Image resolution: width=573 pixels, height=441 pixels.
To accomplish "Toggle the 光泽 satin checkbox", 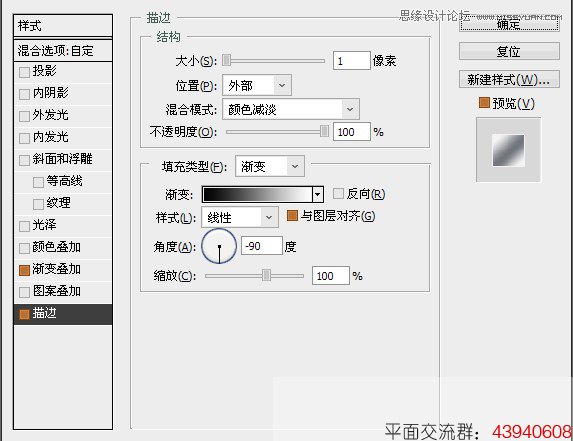I will [24, 226].
